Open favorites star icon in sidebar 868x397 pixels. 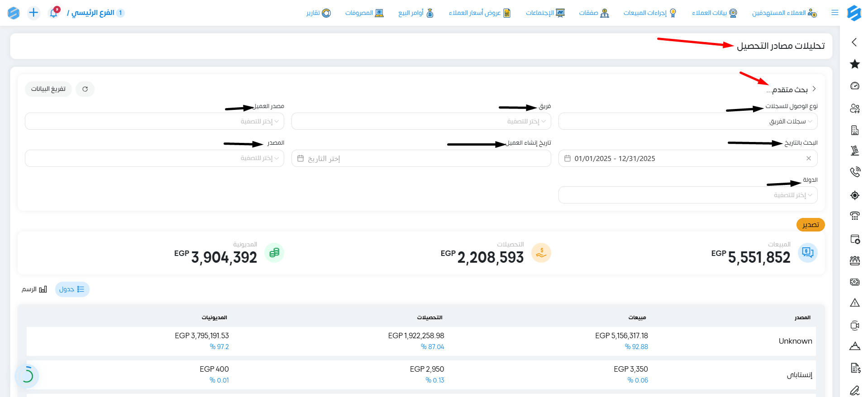click(x=854, y=64)
